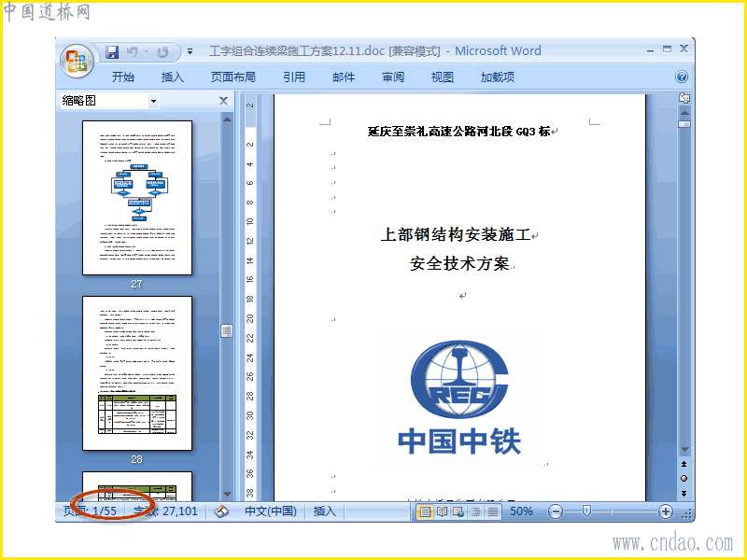The image size is (747, 560).
Task: Click the header 延庆至崇礼高速公路河北段 GQ3 标
Action: (x=459, y=132)
